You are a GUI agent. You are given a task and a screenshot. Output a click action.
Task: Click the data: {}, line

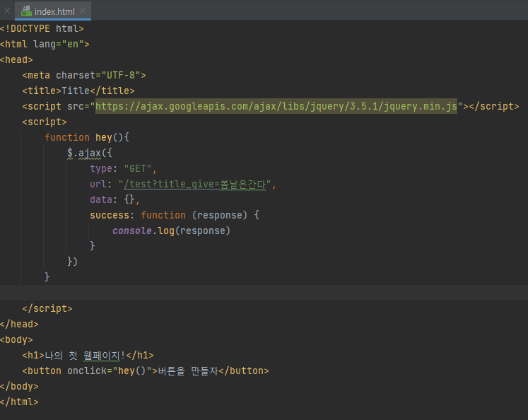(115, 199)
